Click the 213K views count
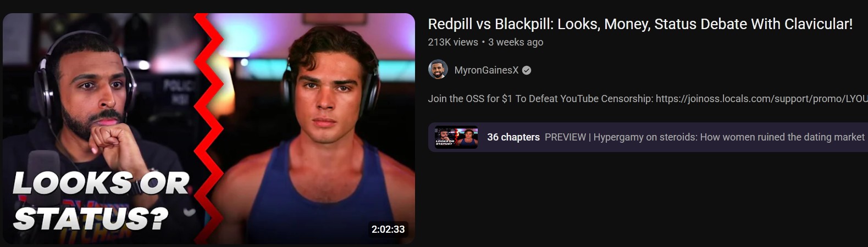868x247 pixels. 453,42
